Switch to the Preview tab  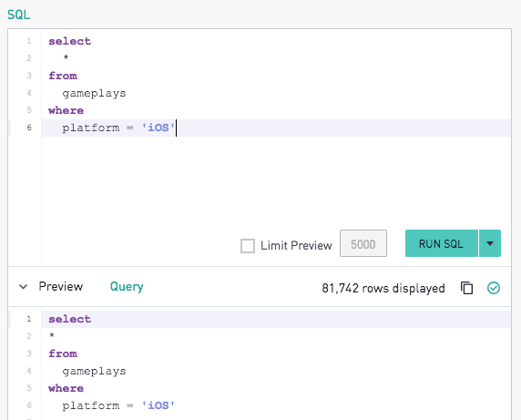coord(60,286)
